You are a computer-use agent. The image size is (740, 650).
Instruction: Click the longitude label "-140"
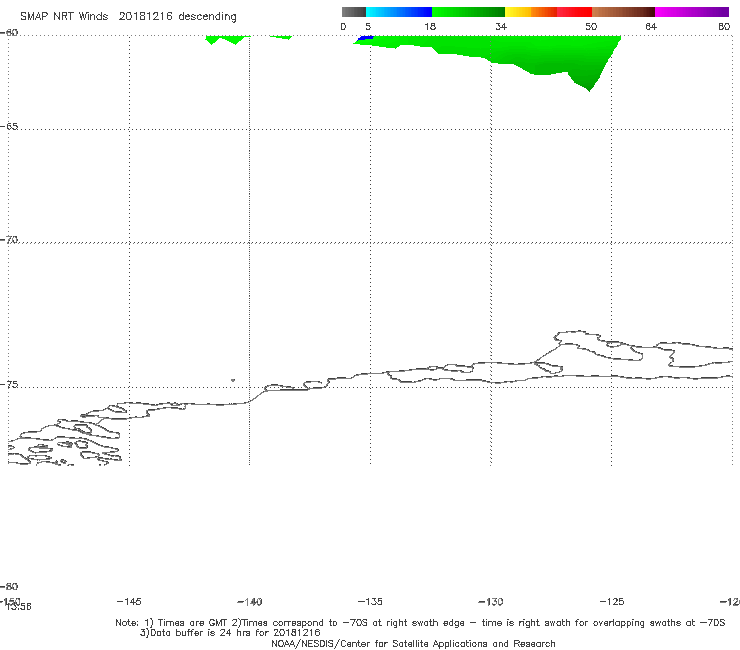pyautogui.click(x=250, y=601)
